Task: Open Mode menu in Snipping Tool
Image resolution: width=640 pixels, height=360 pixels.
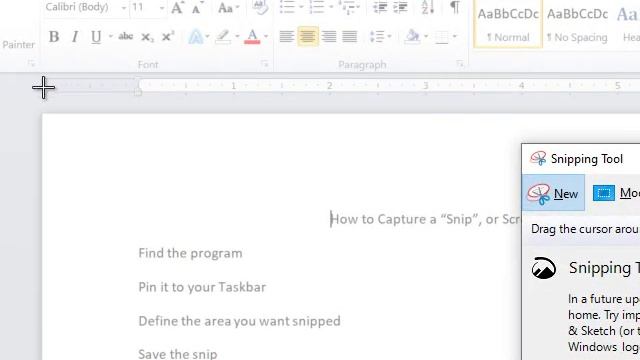Action: pyautogui.click(x=616, y=193)
